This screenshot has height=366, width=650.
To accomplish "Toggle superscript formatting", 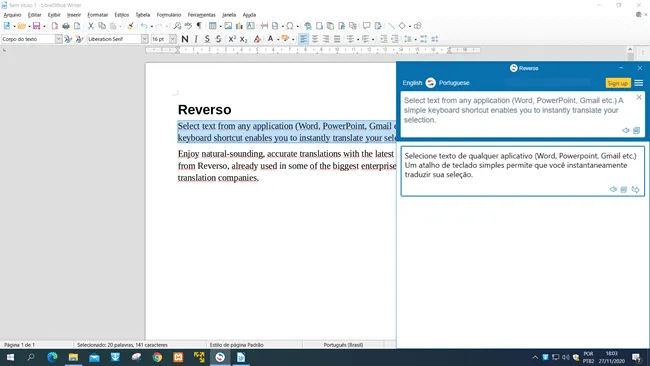I will (232, 39).
